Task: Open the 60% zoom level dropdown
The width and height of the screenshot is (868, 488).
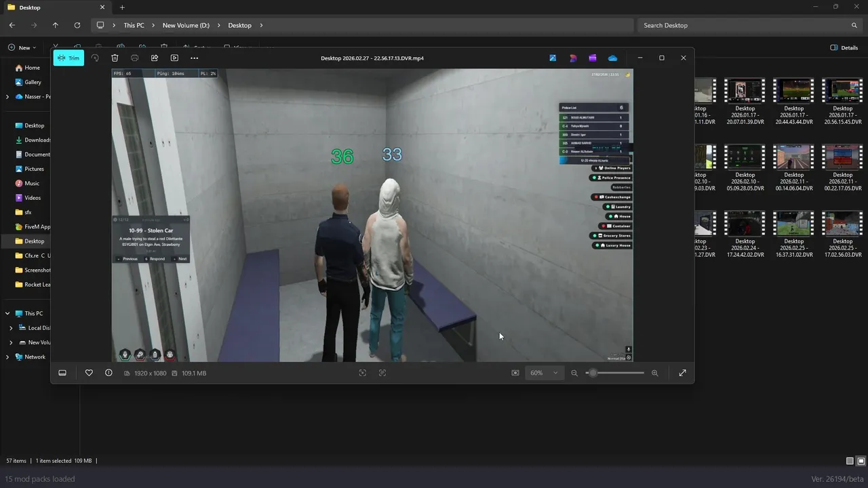Action: [x=545, y=373]
